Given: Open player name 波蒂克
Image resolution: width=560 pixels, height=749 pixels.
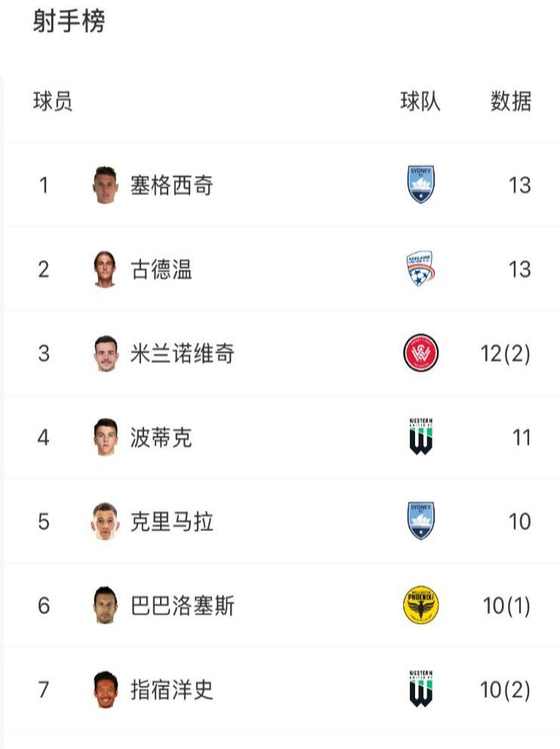Looking at the screenshot, I should [x=162, y=438].
